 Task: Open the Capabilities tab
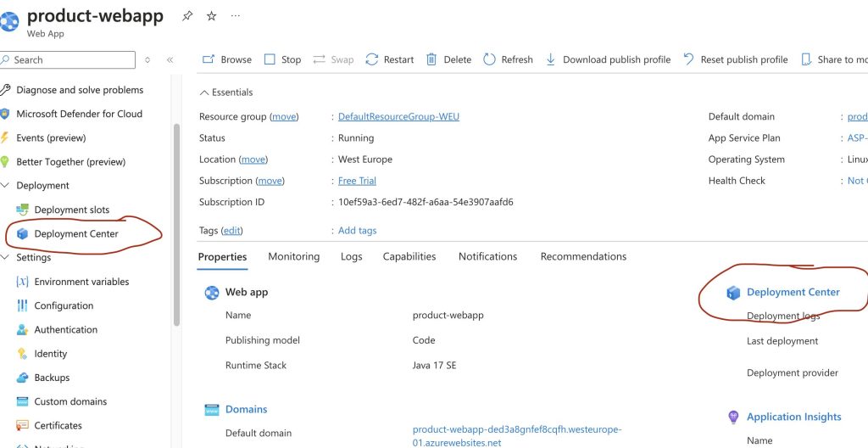pyautogui.click(x=409, y=256)
